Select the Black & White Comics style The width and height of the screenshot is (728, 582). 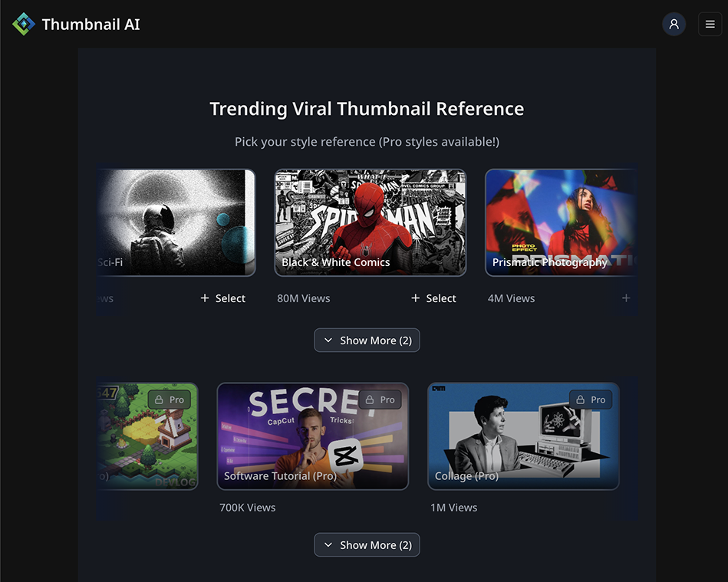coord(433,298)
